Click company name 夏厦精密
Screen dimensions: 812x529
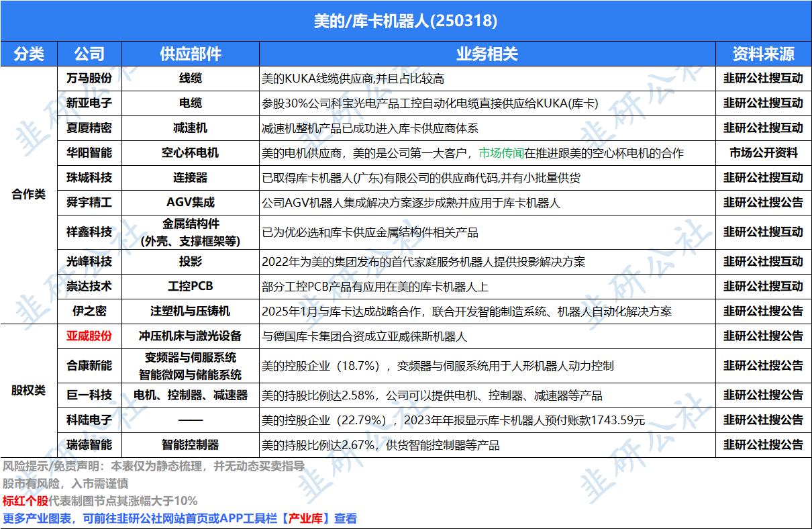(x=89, y=128)
